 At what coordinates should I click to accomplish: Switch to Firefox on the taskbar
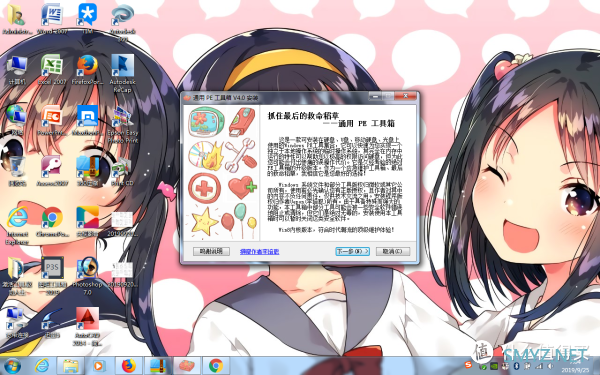click(129, 366)
